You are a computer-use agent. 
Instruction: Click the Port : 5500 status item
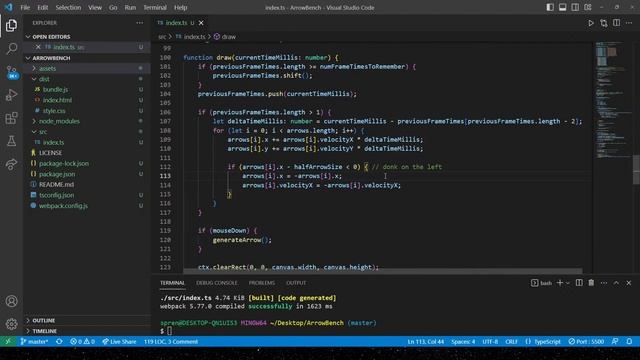586,342
